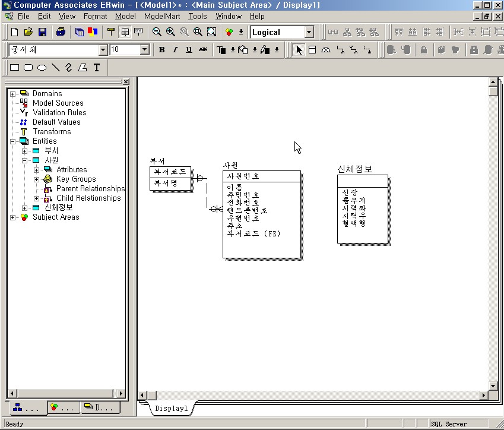The image size is (504, 430).
Task: Expand the 신체정보 entity node
Action: click(x=24, y=208)
